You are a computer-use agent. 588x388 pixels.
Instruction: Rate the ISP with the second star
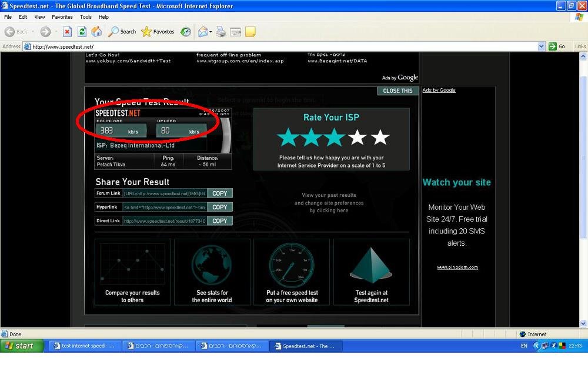tap(311, 137)
